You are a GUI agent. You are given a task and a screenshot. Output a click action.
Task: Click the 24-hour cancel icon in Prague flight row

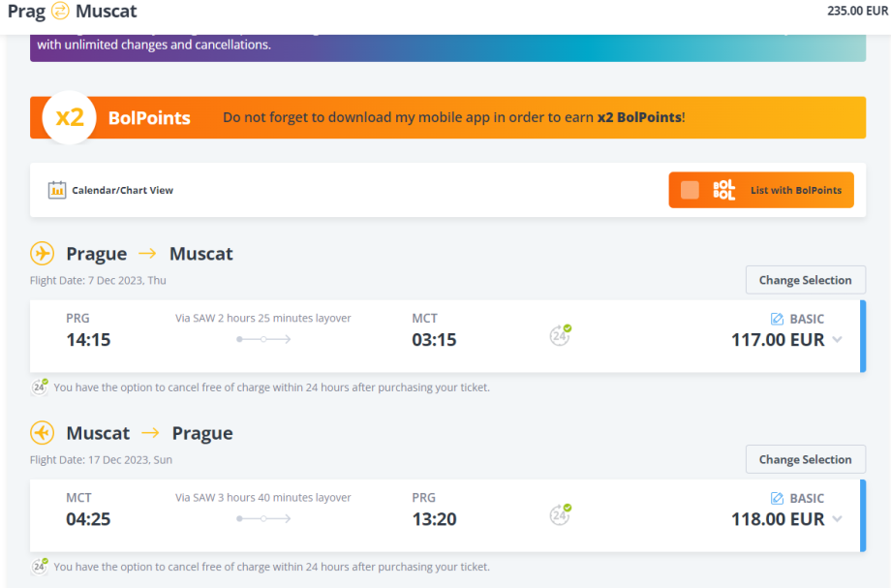[x=560, y=335]
